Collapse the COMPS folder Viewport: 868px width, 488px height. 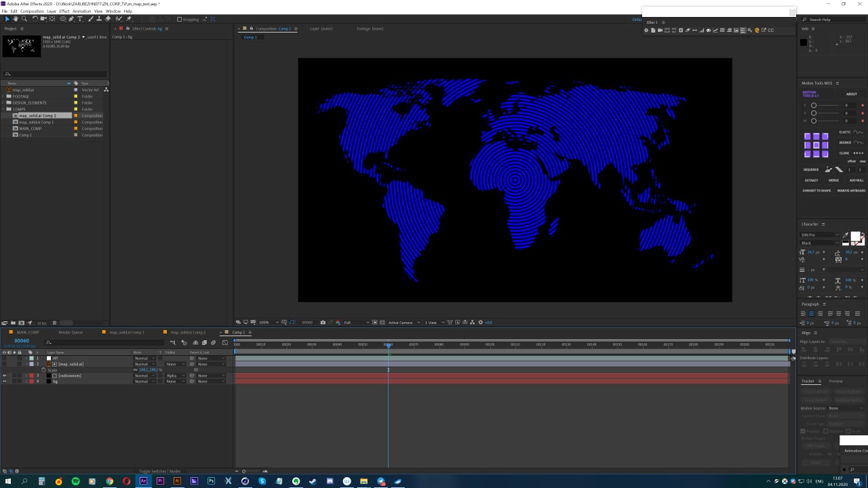3,109
